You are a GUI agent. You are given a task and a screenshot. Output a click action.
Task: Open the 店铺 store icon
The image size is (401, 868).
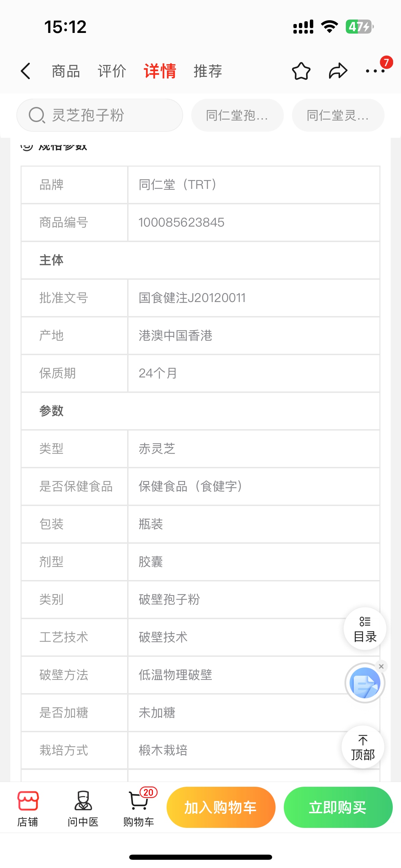(x=28, y=808)
